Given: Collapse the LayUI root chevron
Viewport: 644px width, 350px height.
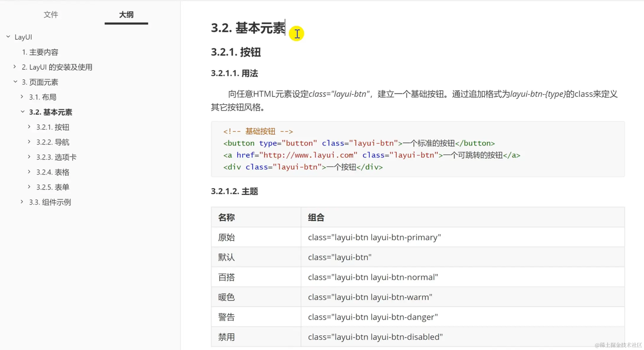Looking at the screenshot, I should (8, 37).
